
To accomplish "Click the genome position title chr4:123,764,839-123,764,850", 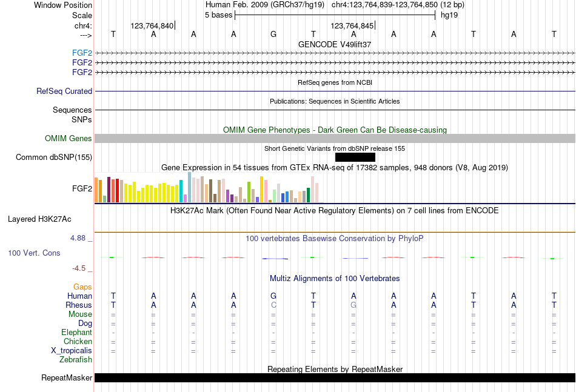I will [x=384, y=5].
